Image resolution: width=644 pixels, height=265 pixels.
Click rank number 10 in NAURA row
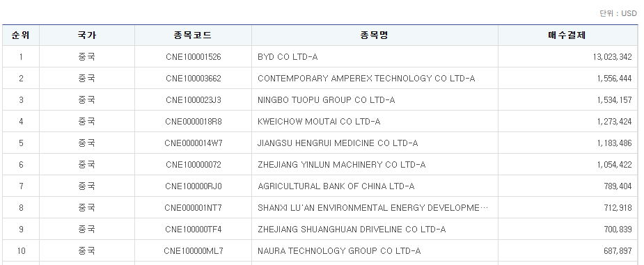(21, 251)
